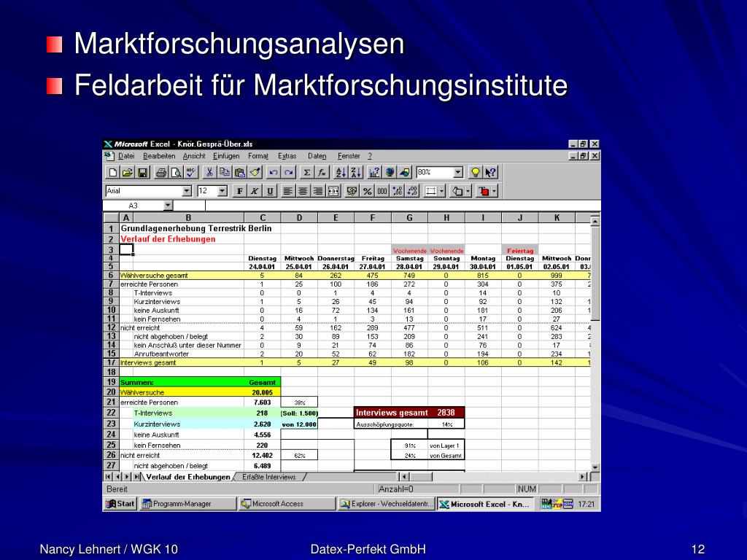The image size is (747, 560).
Task: Expand the font color palette arrow
Action: click(x=495, y=191)
